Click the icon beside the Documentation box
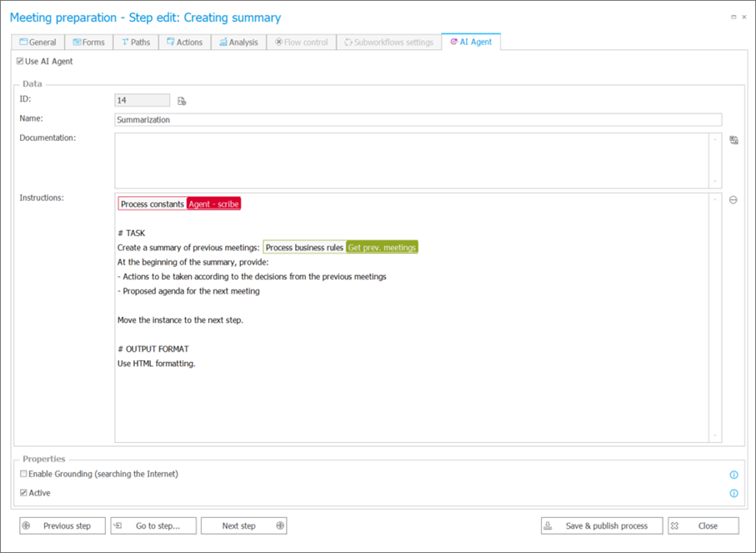The image size is (756, 553). coord(733,140)
